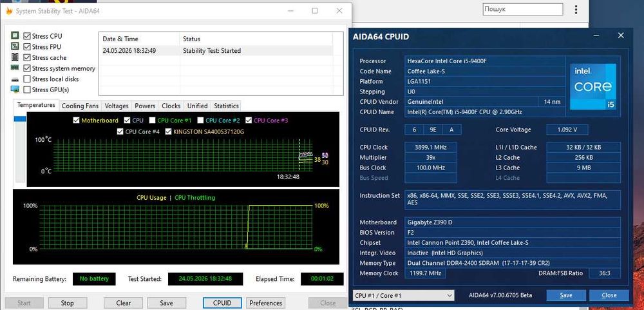This screenshot has height=310, width=644.
Task: Maximize the System Stability Test window
Action: [x=315, y=11]
